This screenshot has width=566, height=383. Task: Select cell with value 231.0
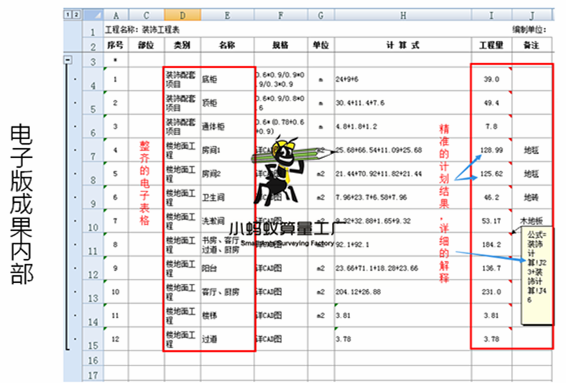[x=491, y=292]
